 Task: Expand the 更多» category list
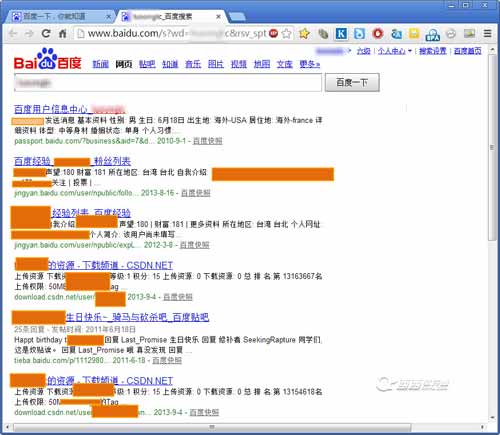point(309,64)
